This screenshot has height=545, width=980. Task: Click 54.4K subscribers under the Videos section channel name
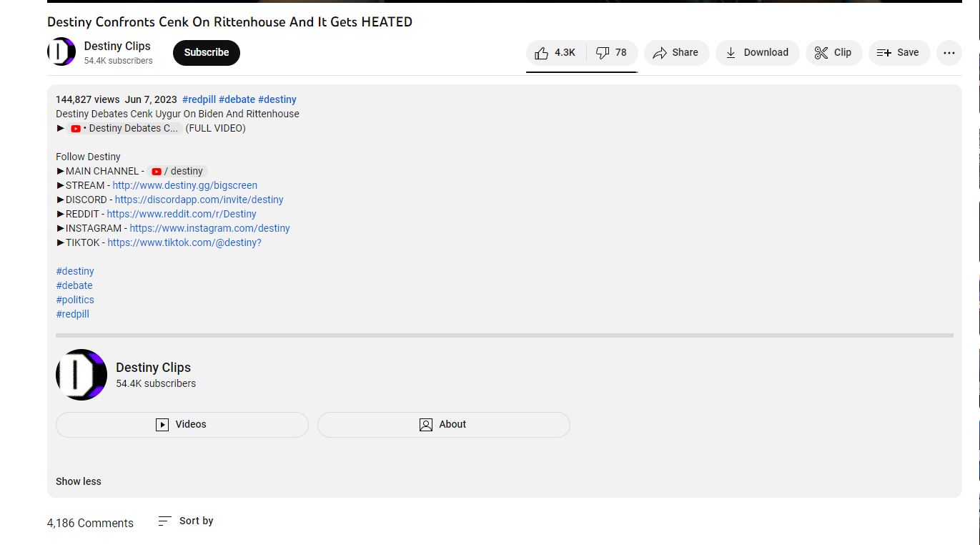pyautogui.click(x=156, y=383)
